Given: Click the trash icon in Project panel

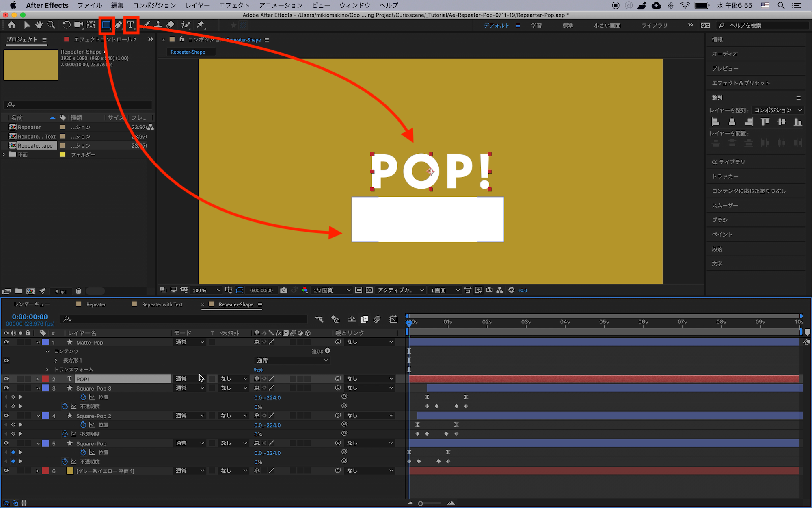Looking at the screenshot, I should pyautogui.click(x=78, y=291).
